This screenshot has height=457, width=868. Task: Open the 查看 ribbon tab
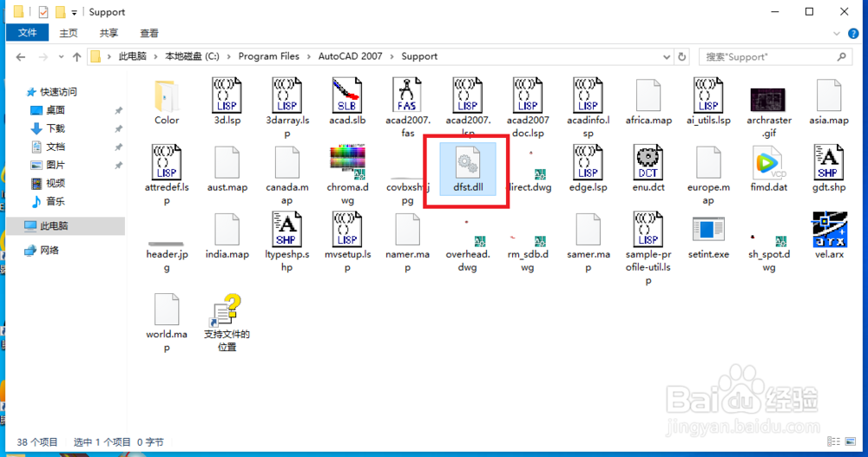149,33
